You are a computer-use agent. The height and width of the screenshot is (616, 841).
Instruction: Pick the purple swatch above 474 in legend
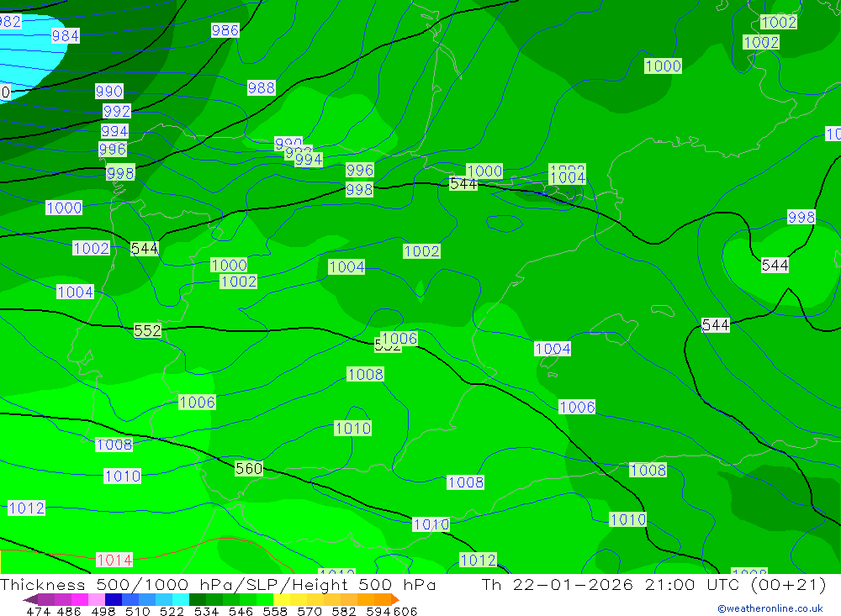46,599
